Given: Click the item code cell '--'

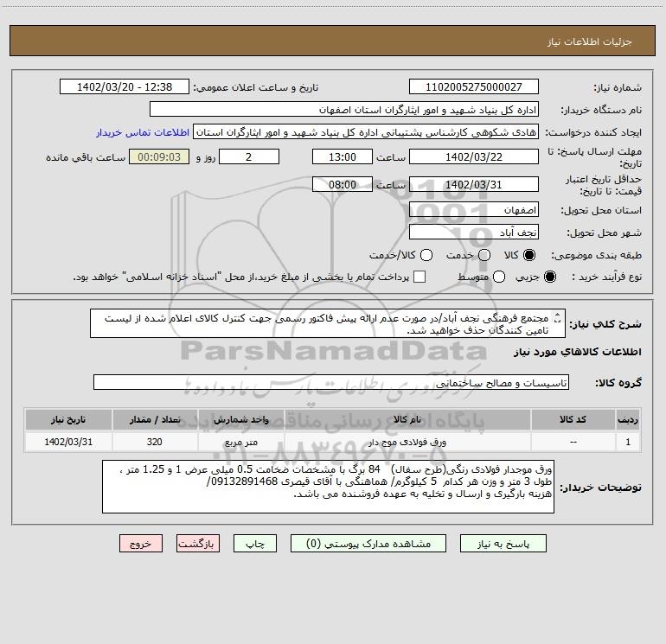Looking at the screenshot, I should click(x=573, y=443).
